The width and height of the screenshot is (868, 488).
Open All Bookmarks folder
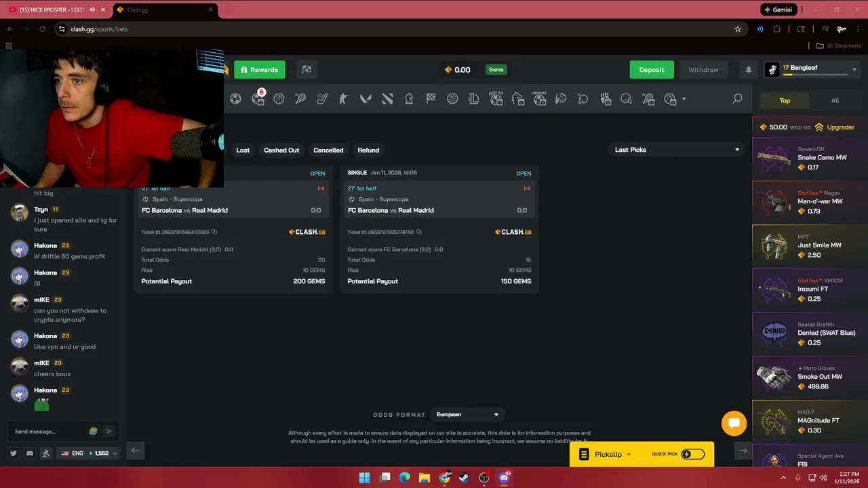pyautogui.click(x=838, y=46)
